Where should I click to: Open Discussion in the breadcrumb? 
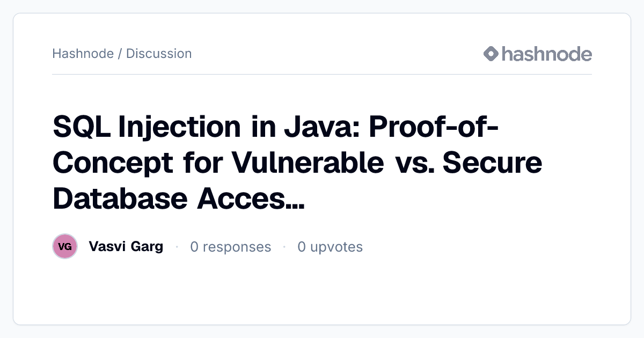click(159, 54)
